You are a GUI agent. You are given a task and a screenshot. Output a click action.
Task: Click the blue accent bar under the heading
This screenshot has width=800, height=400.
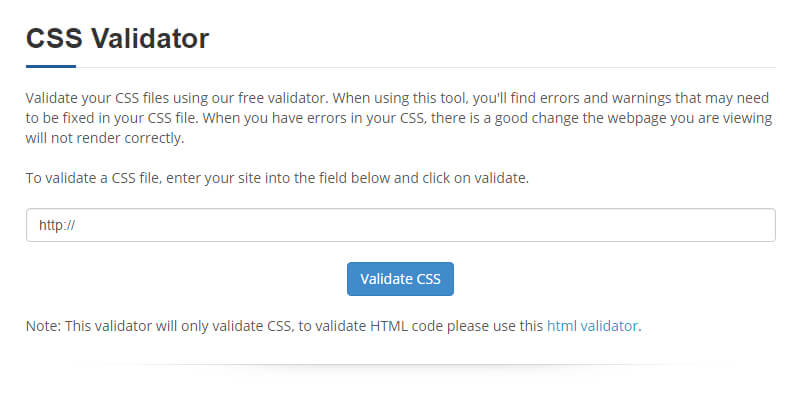51,66
